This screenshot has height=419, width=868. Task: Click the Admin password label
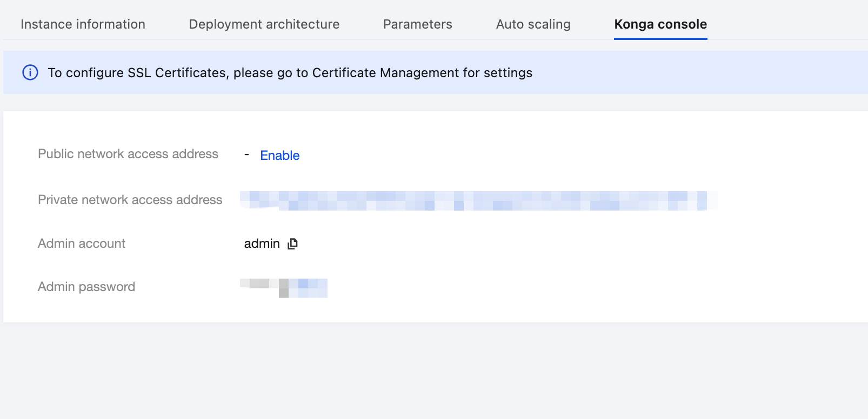click(86, 287)
